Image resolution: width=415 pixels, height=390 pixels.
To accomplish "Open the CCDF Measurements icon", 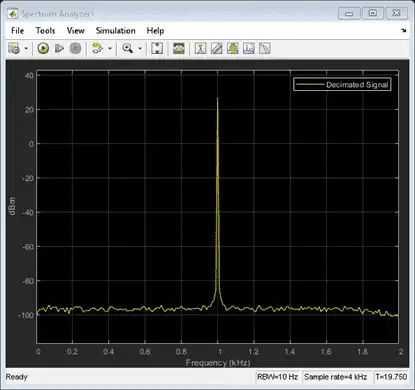I will tap(265, 49).
